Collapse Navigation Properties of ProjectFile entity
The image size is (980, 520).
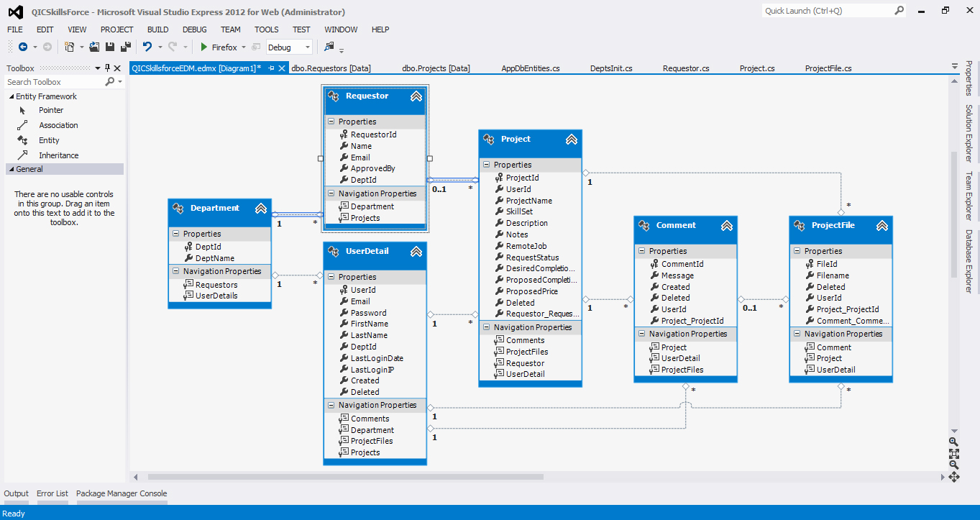click(797, 334)
